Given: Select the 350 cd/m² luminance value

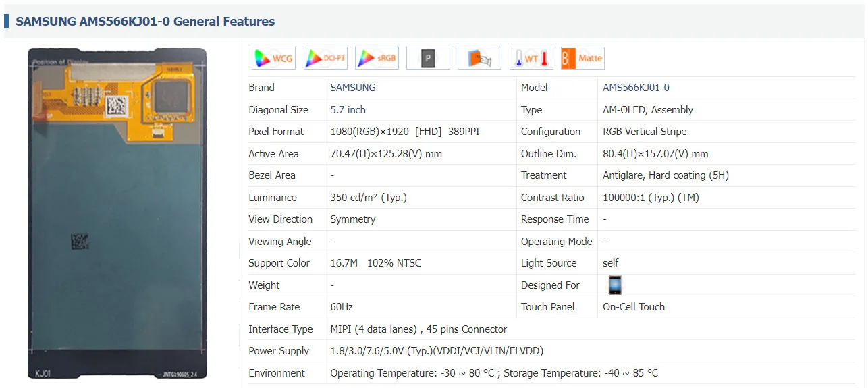Looking at the screenshot, I should (x=369, y=197).
